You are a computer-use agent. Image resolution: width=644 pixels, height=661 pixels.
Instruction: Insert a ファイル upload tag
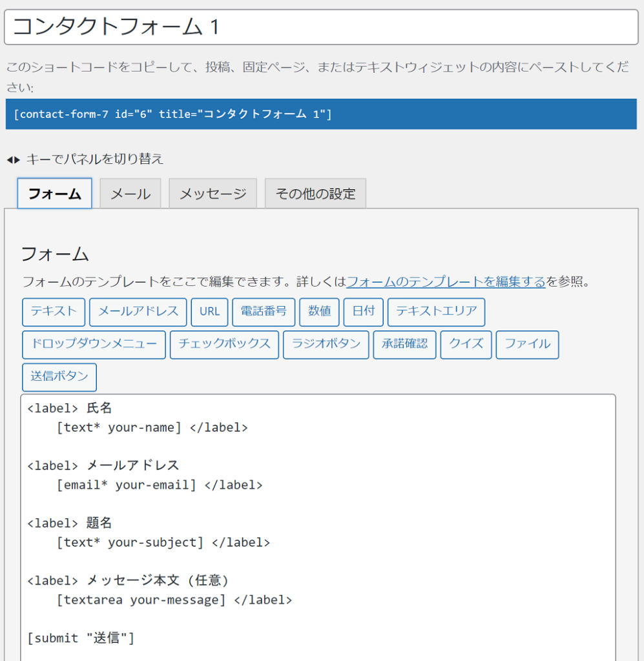tap(527, 344)
